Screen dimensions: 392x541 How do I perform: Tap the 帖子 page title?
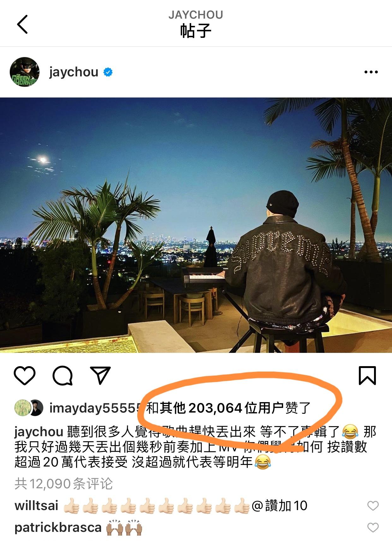(x=196, y=31)
